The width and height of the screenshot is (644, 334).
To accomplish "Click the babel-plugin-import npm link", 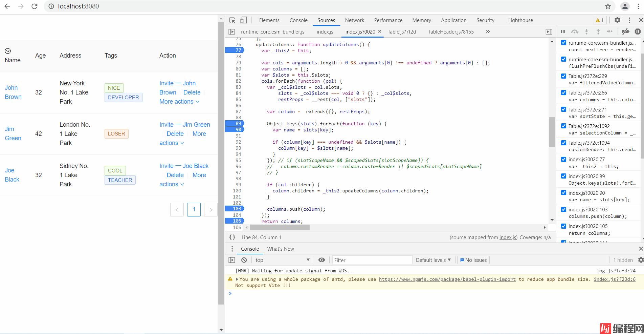I will [447, 279].
